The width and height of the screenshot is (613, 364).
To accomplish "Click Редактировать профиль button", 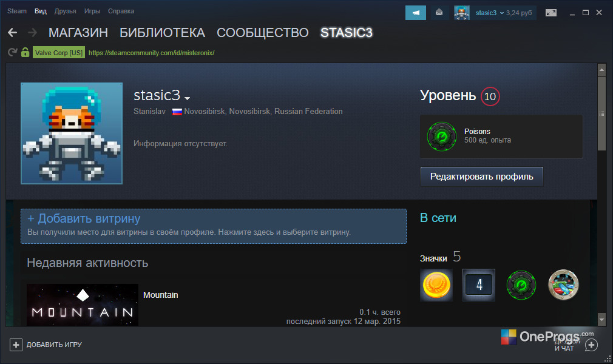I will coord(482,177).
